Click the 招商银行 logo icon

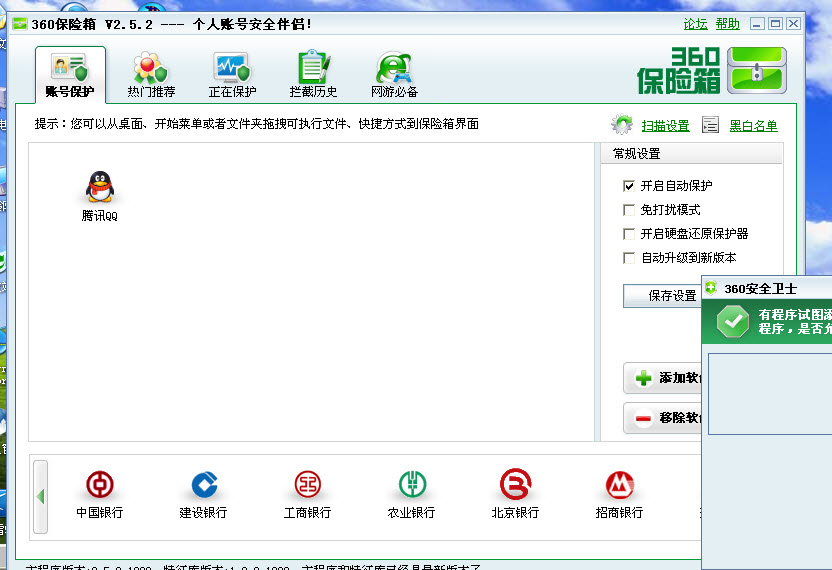point(620,484)
